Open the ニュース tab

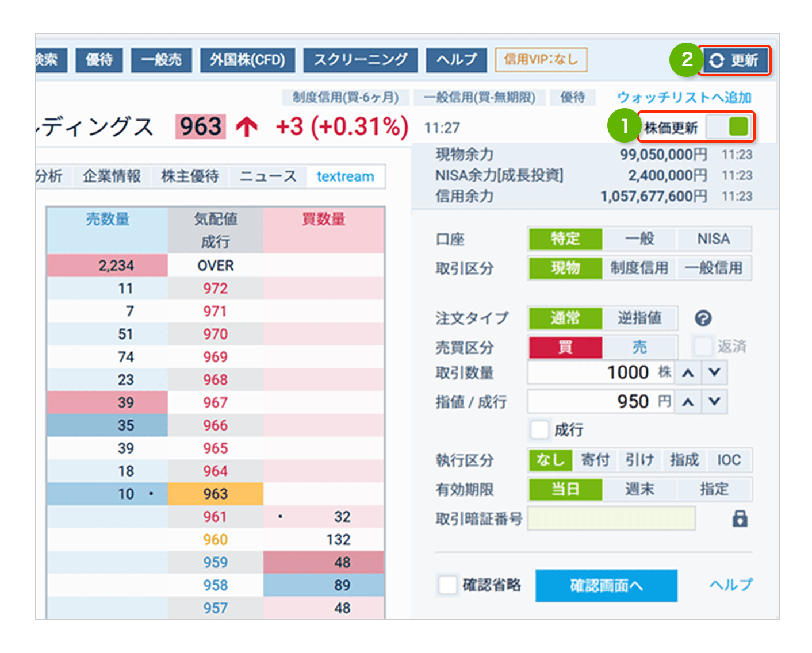(267, 176)
